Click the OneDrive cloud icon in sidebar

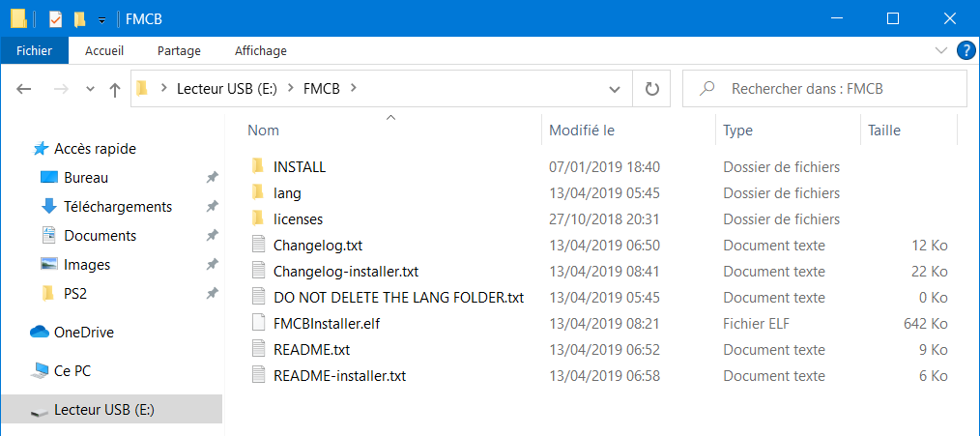40,333
